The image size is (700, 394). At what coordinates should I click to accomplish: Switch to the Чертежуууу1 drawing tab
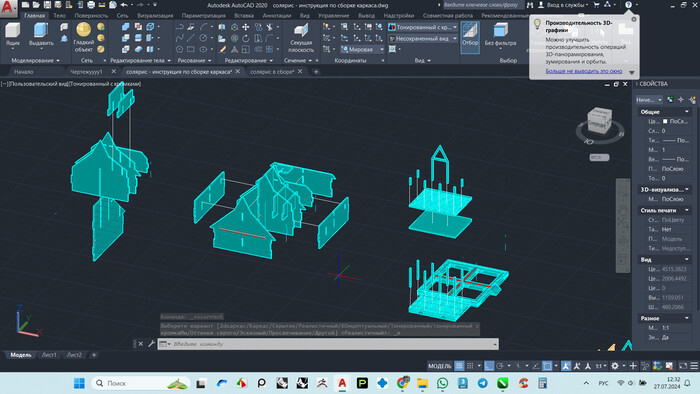pyautogui.click(x=86, y=71)
